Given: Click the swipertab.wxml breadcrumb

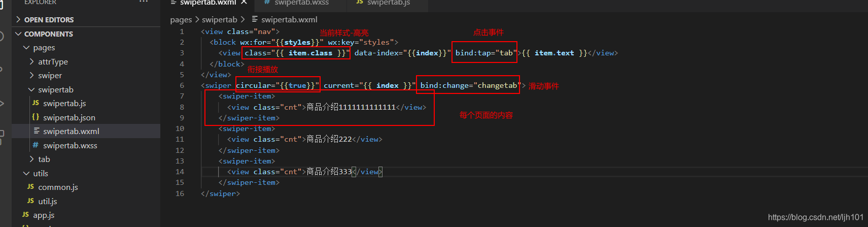Looking at the screenshot, I should pyautogui.click(x=289, y=20).
